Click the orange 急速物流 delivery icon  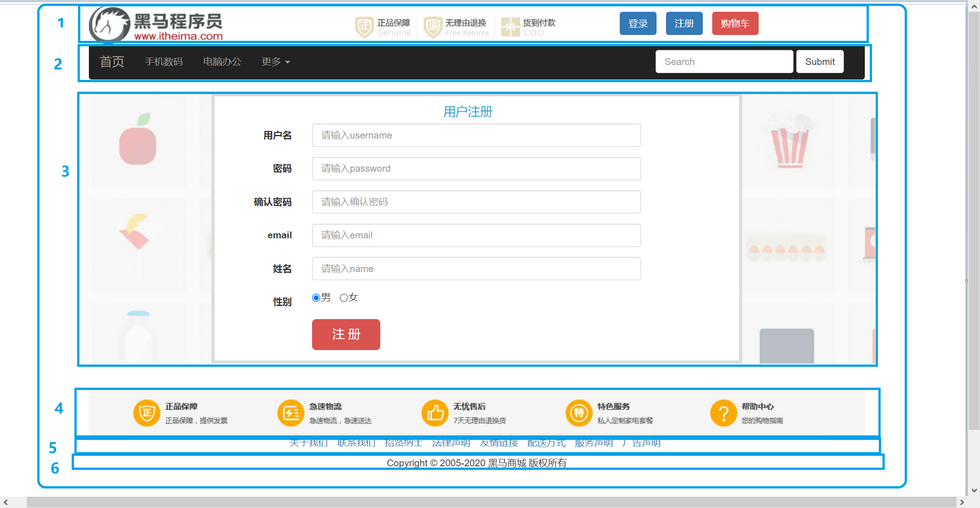pos(291,413)
